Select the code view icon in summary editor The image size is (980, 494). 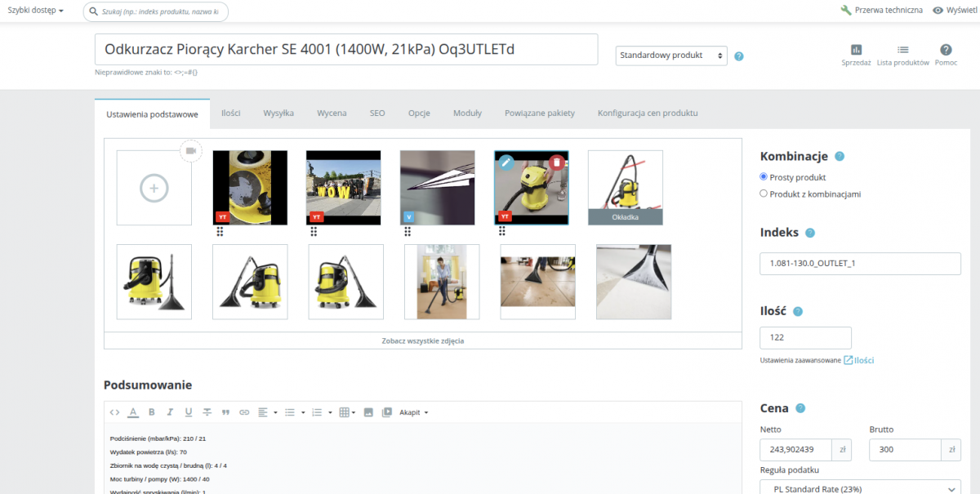point(114,412)
